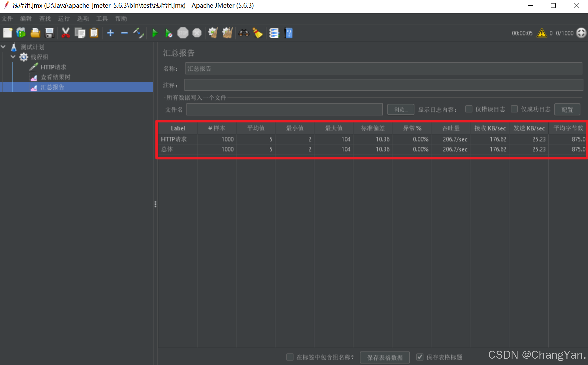Click the 最小值 column header
This screenshot has height=365, width=588.
click(294, 128)
